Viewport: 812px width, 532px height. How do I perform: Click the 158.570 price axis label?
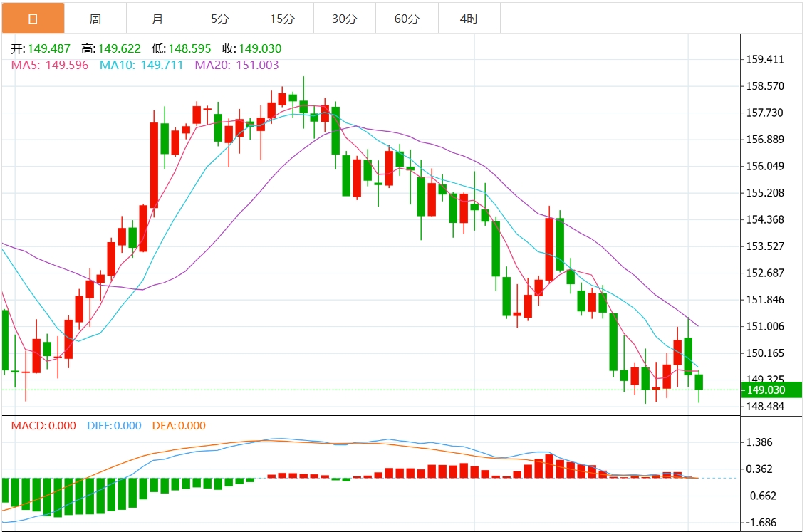click(765, 86)
